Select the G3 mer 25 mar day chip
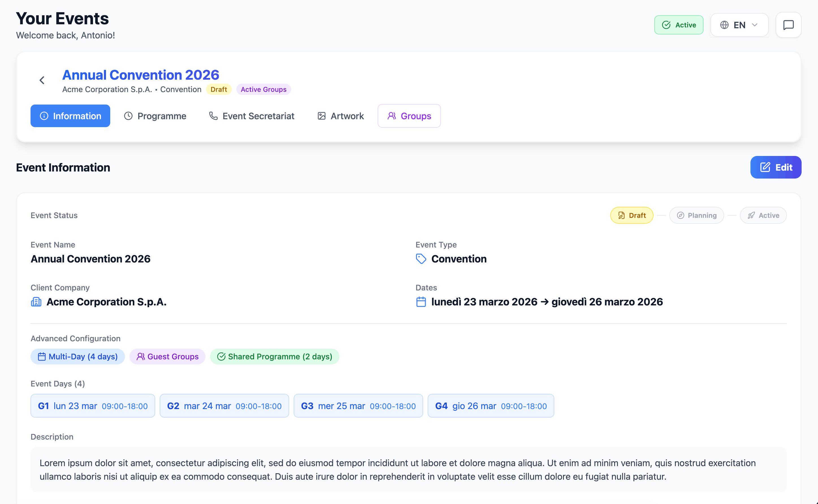The image size is (818, 504). click(358, 406)
